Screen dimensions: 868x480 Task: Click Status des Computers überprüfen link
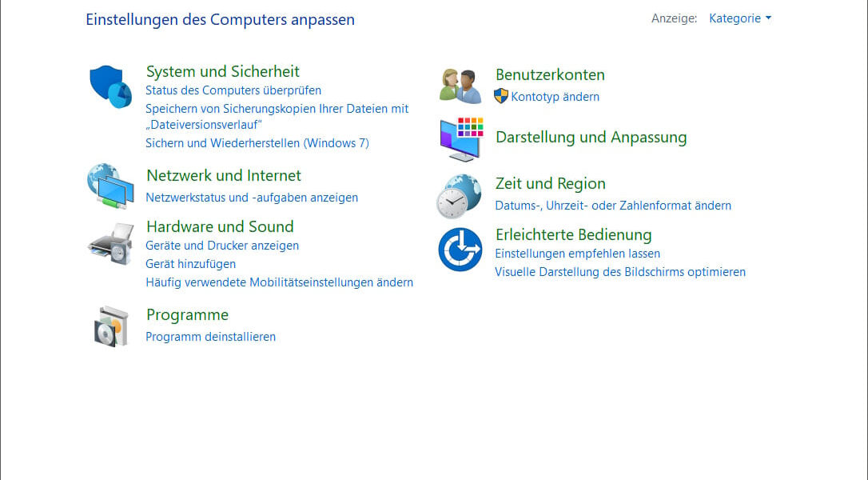(x=233, y=90)
